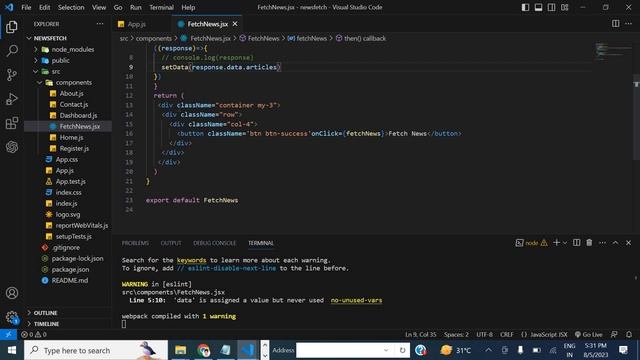Image resolution: width=640 pixels, height=360 pixels.
Task: Open the ChatGPT extension icon in activity bar
Action: (x=12, y=147)
